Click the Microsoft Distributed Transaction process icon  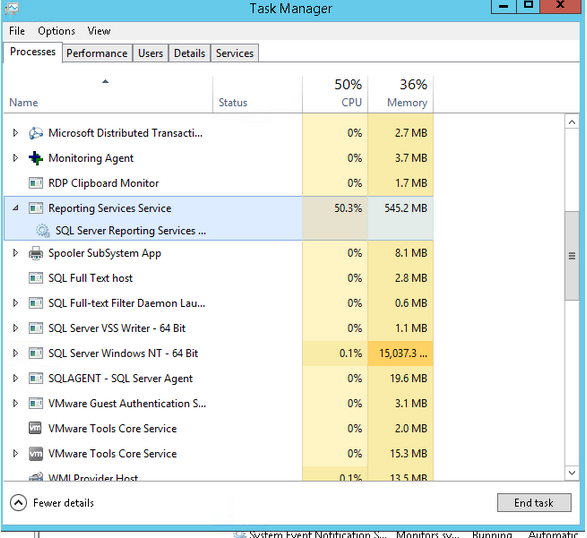pos(36,133)
